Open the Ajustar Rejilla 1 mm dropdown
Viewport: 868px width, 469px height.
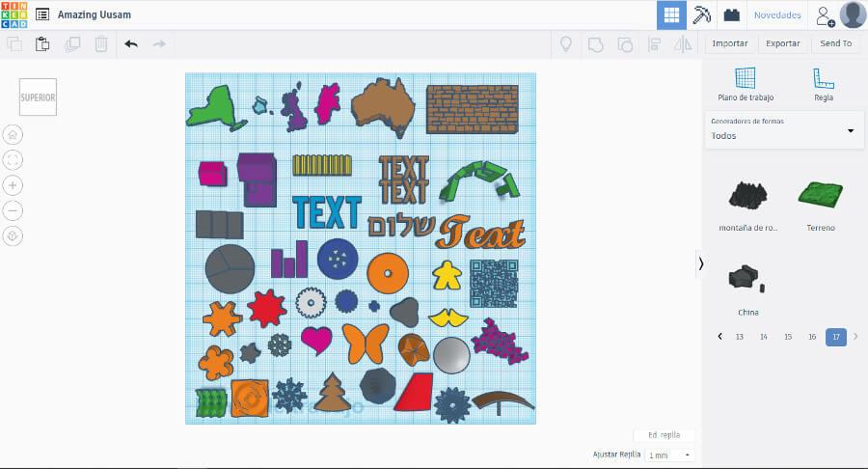669,455
